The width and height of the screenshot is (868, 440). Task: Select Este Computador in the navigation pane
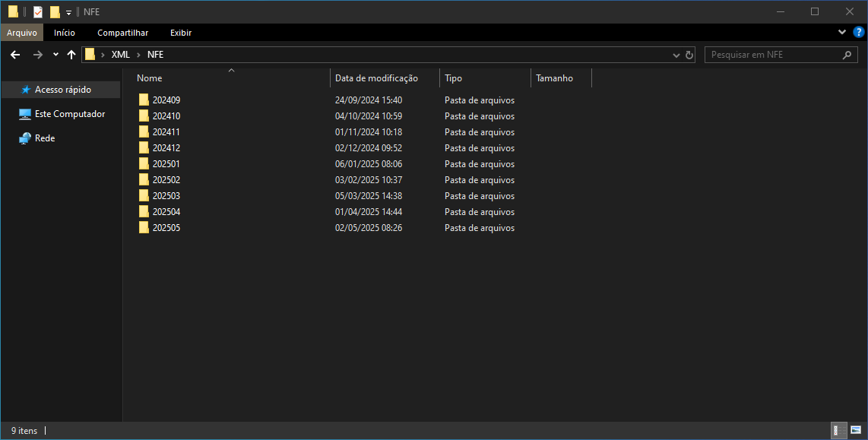pyautogui.click(x=69, y=114)
